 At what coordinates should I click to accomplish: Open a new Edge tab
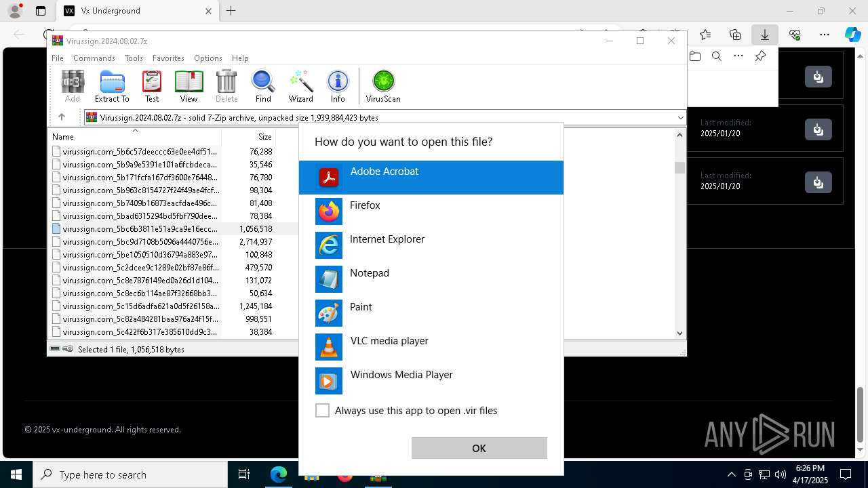(231, 11)
